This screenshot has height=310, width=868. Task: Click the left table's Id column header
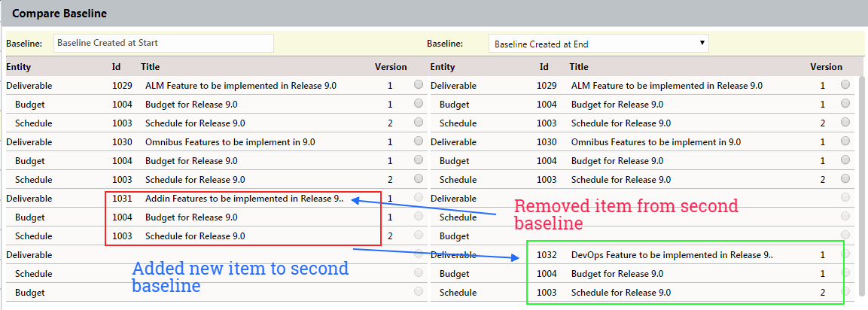pos(117,67)
